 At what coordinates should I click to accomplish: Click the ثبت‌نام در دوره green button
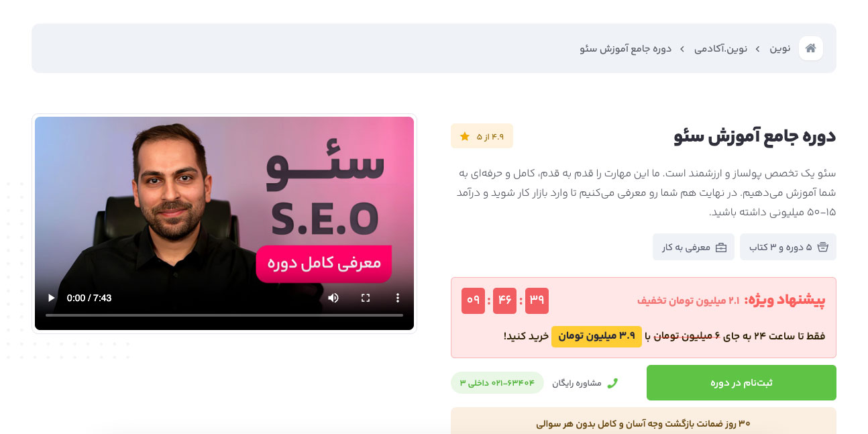tap(741, 382)
